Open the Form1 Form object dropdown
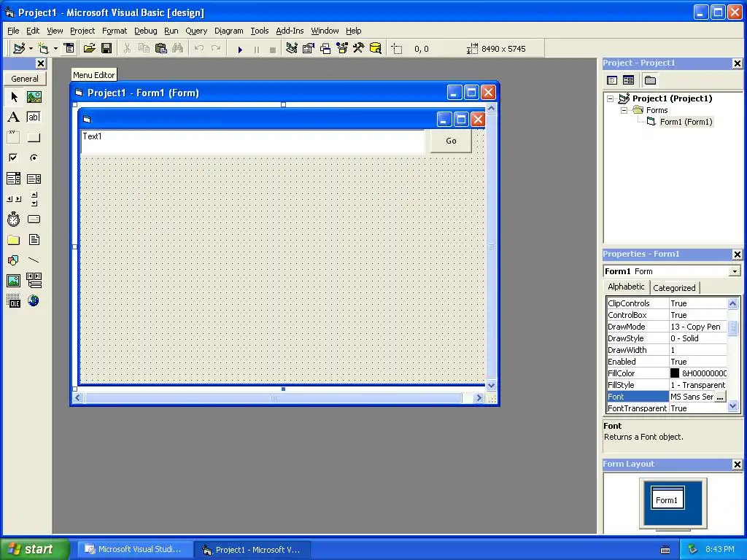 click(735, 271)
